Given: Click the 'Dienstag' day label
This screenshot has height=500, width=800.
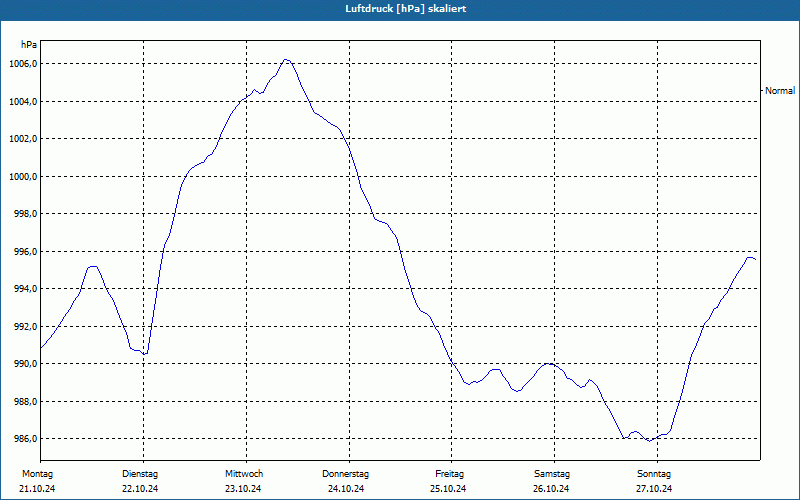Looking at the screenshot, I should 140,474.
